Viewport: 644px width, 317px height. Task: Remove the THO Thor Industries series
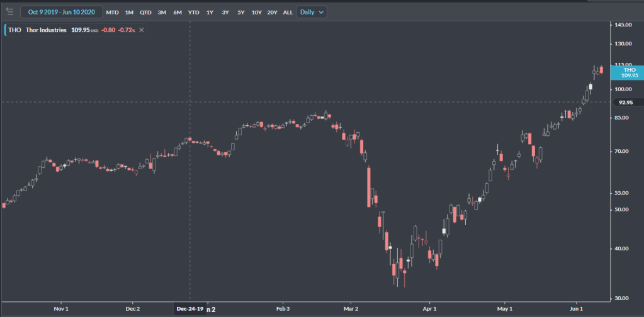coord(142,30)
